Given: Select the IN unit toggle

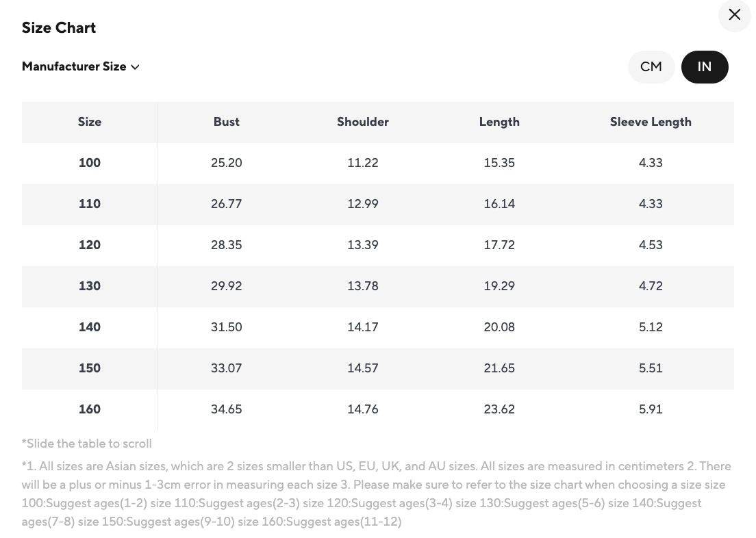Looking at the screenshot, I should 705,67.
